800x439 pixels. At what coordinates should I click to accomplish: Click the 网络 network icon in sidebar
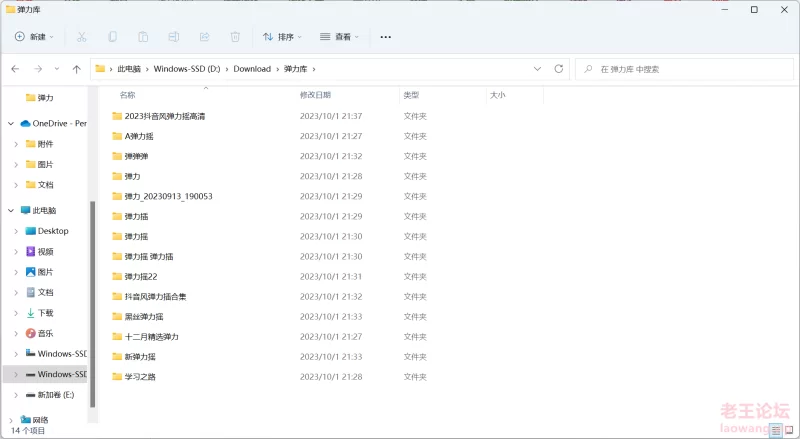(x=26, y=420)
